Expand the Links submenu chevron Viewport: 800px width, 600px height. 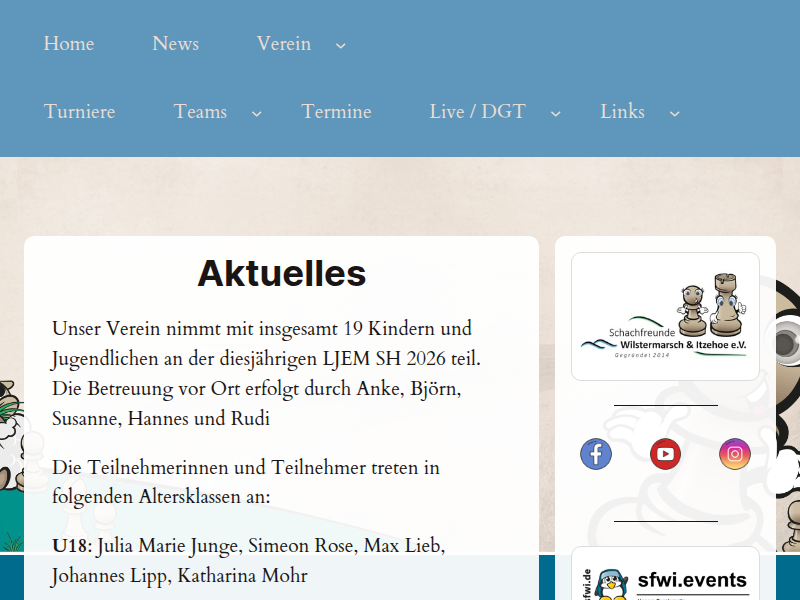pyautogui.click(x=675, y=113)
